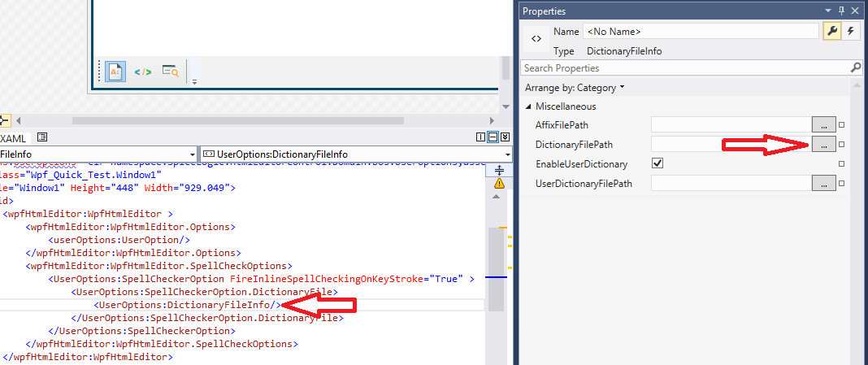
Task: Show property list via wrench icon
Action: coord(832,32)
